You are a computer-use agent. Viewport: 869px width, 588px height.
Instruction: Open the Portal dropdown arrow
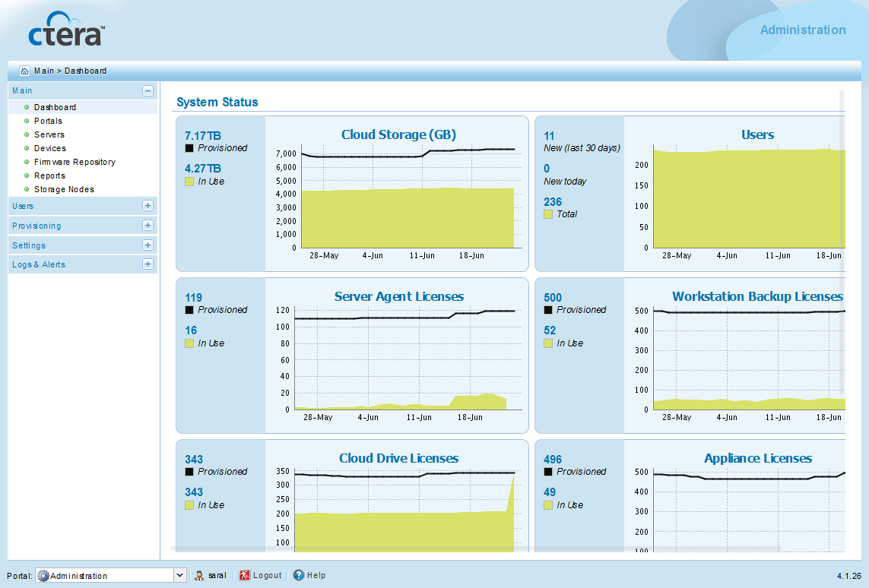[x=179, y=576]
